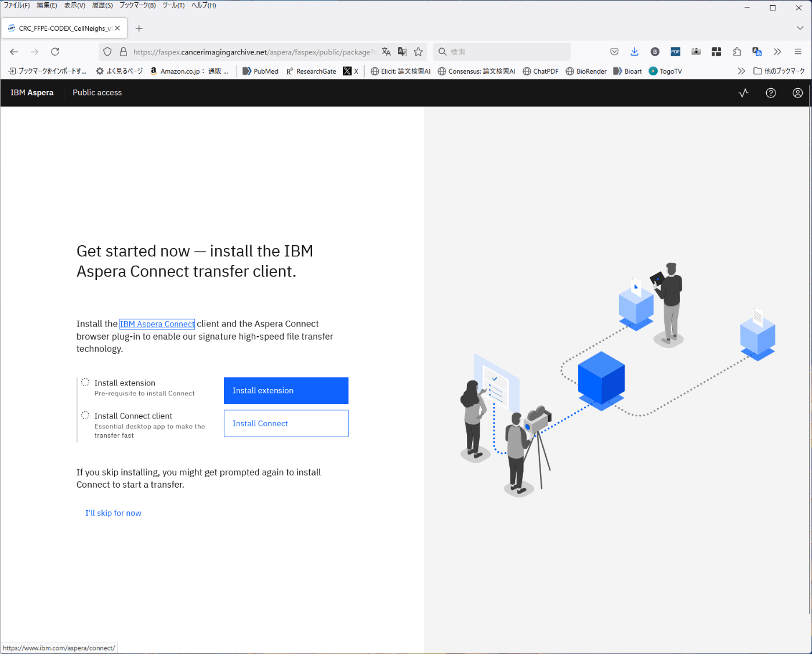Open the Firefox application hamburger menu

pos(798,52)
